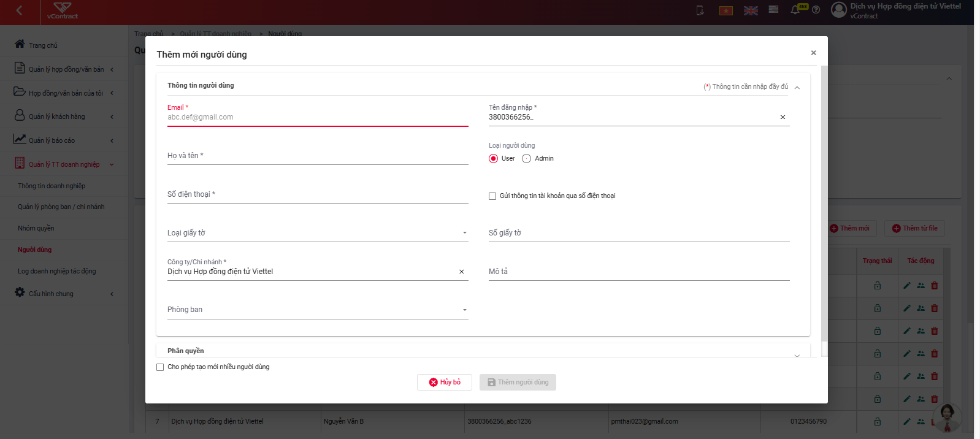
Task: Open Trang chủ in sidebar
Action: (43, 45)
